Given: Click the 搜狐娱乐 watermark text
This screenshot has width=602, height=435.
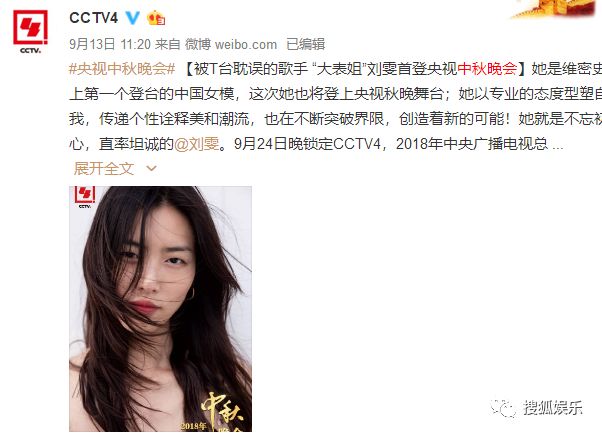Looking at the screenshot, I should coord(552,407).
